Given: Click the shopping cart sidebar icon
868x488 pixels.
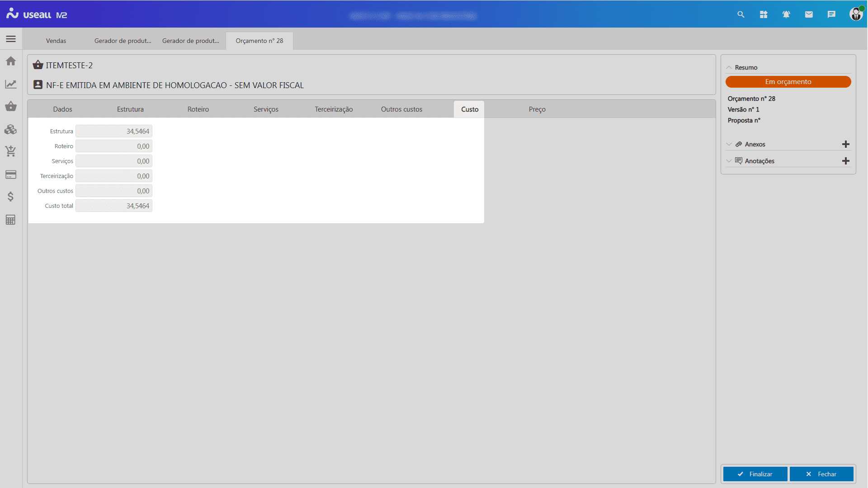Looking at the screenshot, I should 11,151.
